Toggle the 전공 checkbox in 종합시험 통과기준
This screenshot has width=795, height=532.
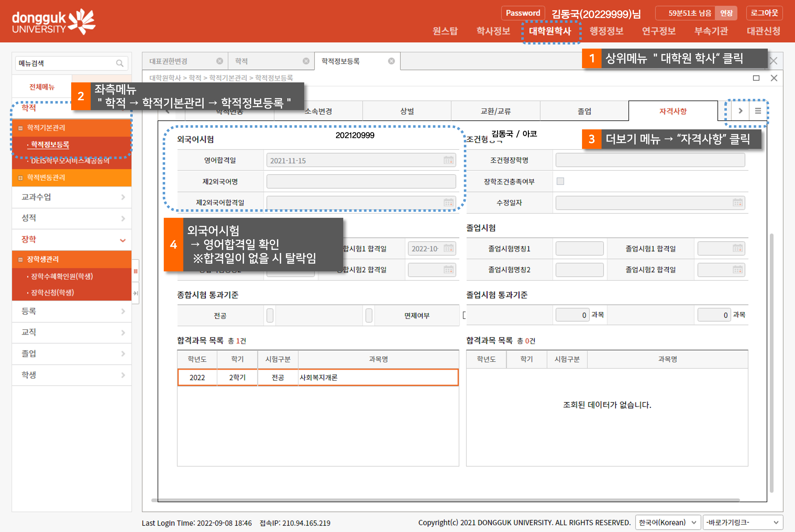pos(270,315)
